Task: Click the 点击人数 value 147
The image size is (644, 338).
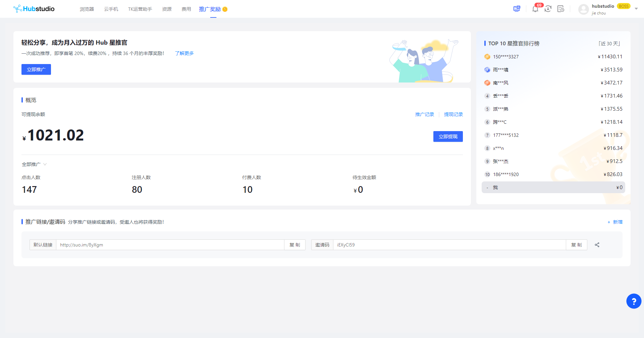Action: (29, 189)
